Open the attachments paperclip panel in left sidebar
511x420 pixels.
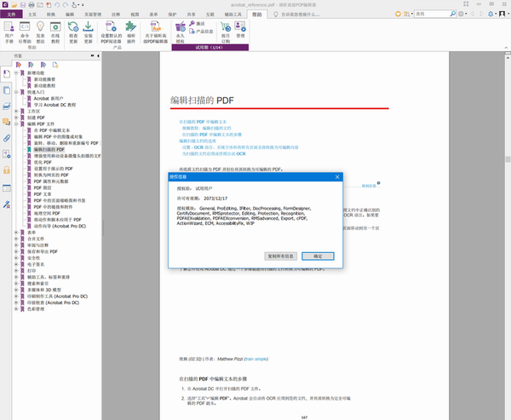coord(7,138)
